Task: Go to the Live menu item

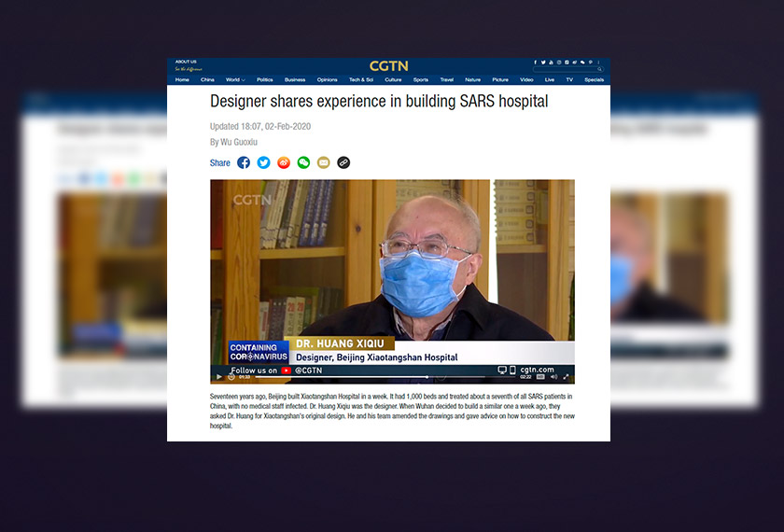Action: click(550, 79)
